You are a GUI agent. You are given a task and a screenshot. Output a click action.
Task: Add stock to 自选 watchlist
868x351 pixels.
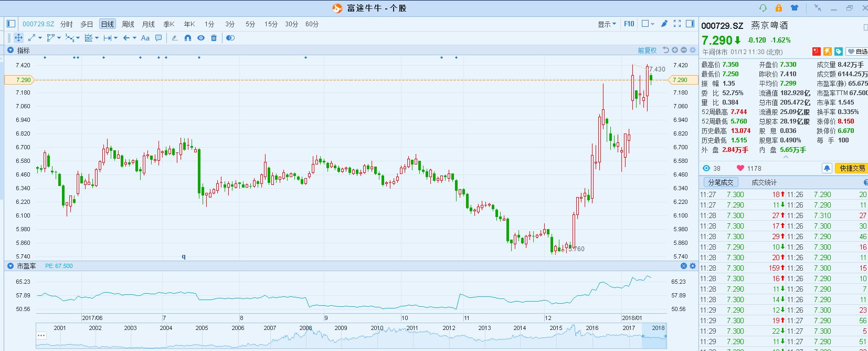pos(856,51)
